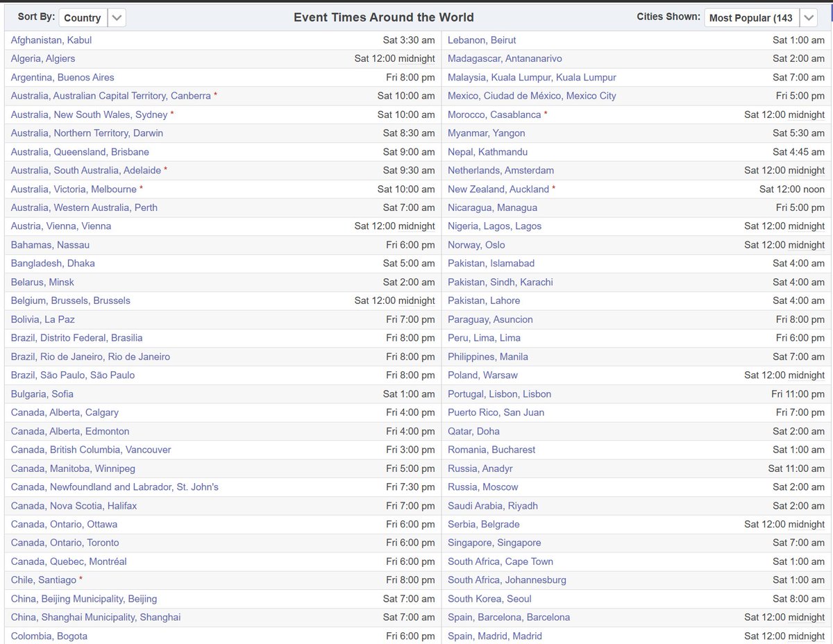
Task: Open the Canada, Nova Scotia, Halifax link
Action: click(x=74, y=506)
